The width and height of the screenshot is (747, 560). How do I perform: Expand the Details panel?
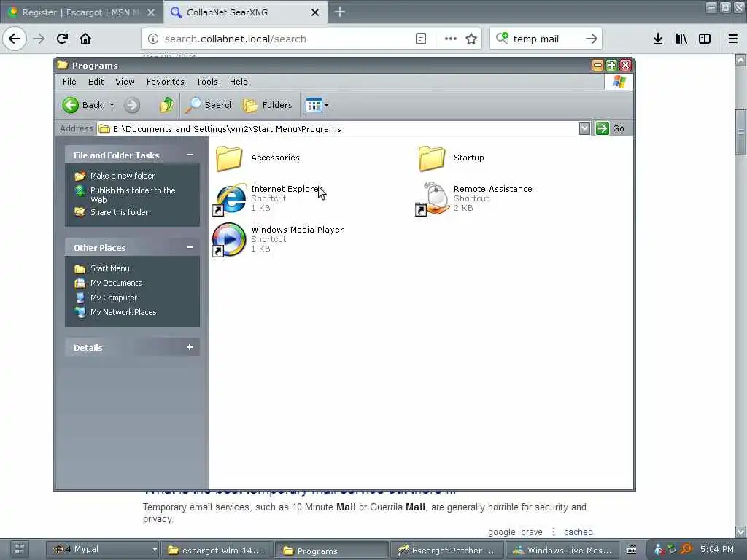(190, 347)
